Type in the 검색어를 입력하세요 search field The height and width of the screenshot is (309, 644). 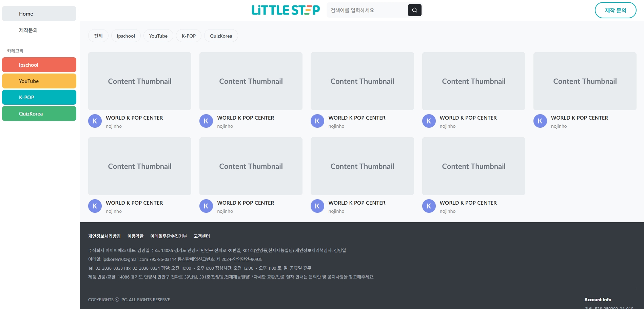[x=367, y=11]
